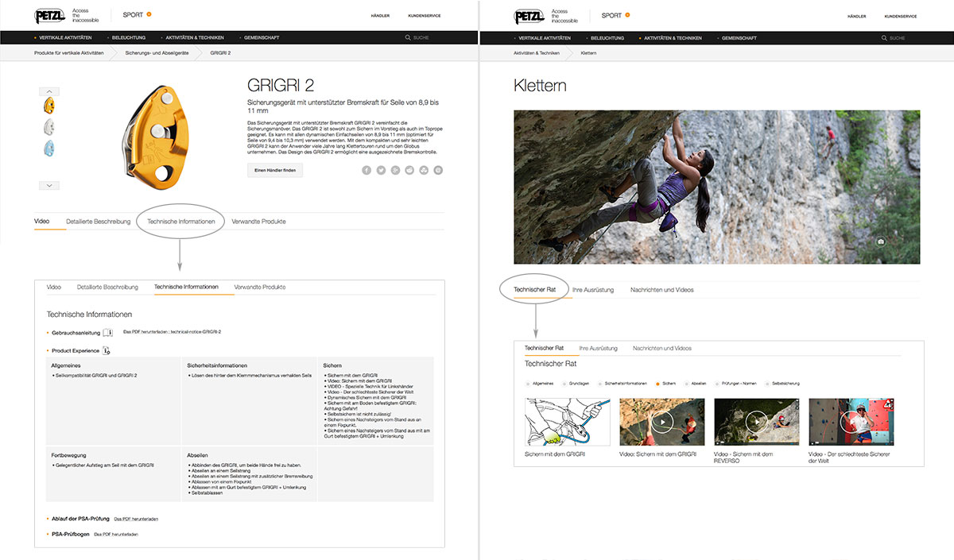Viewport: 954px width, 560px height.
Task: Select the Grundlagen filter radio
Action: pyautogui.click(x=564, y=383)
